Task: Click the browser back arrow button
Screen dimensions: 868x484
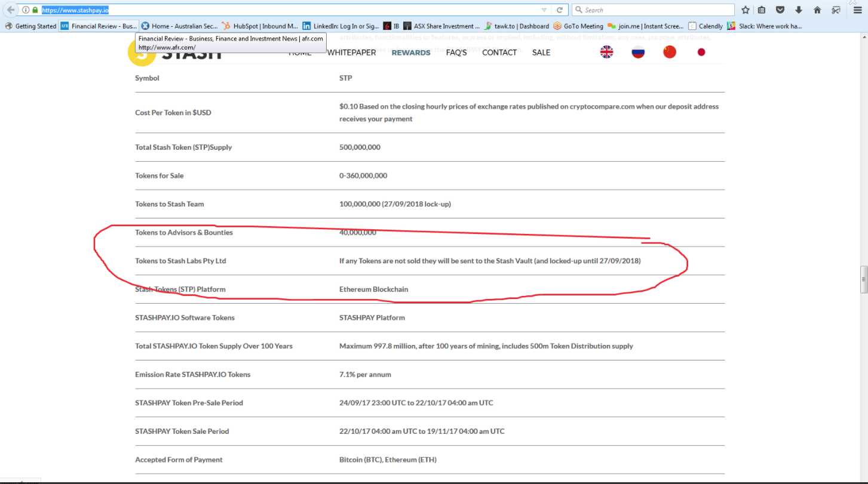Action: click(10, 10)
